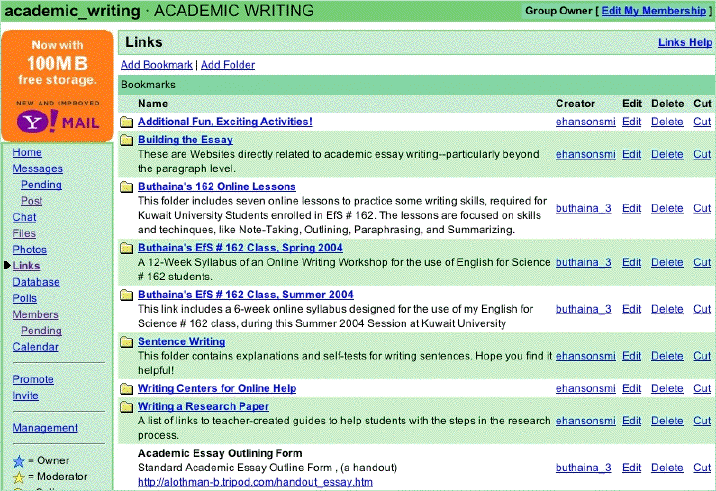Click the Creator column header

pyautogui.click(x=575, y=104)
